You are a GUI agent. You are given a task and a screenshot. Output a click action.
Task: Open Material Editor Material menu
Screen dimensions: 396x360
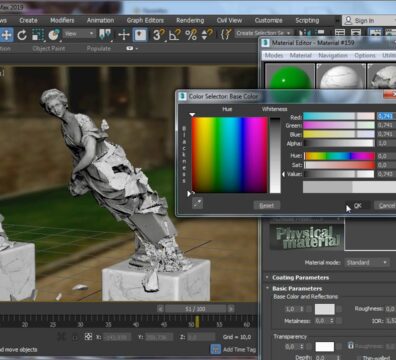[301, 55]
